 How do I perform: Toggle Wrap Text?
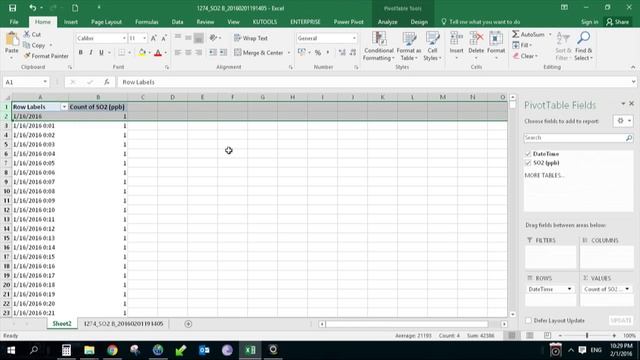[251, 38]
